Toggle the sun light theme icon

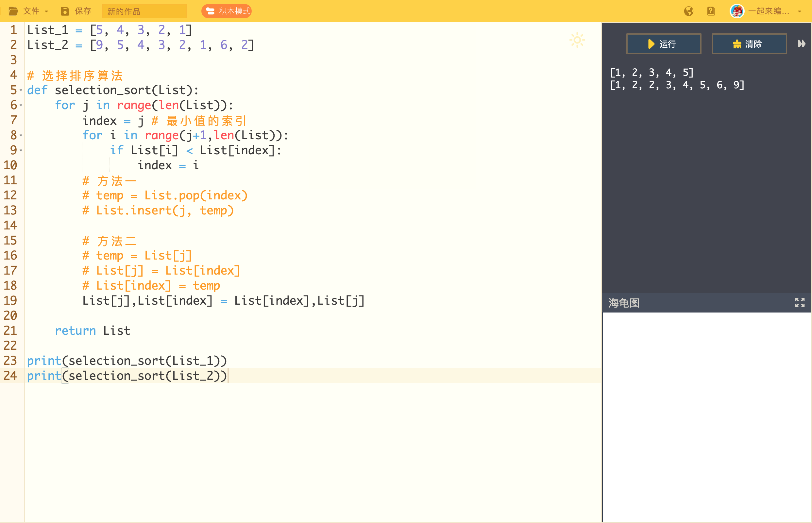[577, 41]
